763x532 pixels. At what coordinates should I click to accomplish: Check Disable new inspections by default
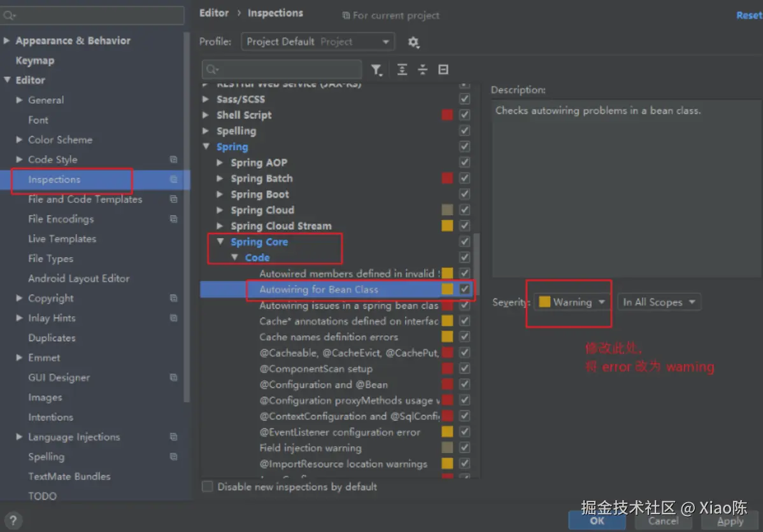[207, 487]
